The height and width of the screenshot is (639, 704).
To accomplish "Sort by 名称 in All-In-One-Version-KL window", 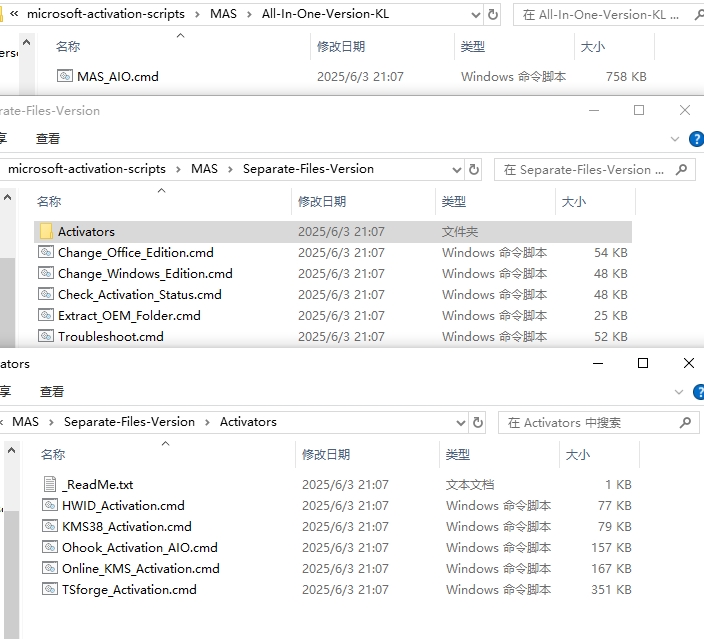I will [x=68, y=47].
